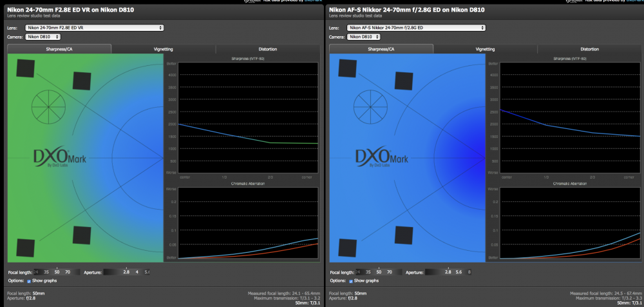
Task: Click Sharpness (MTF-50) graph in the AF-S Nikkor f/2.8G panel
Action: pos(570,117)
